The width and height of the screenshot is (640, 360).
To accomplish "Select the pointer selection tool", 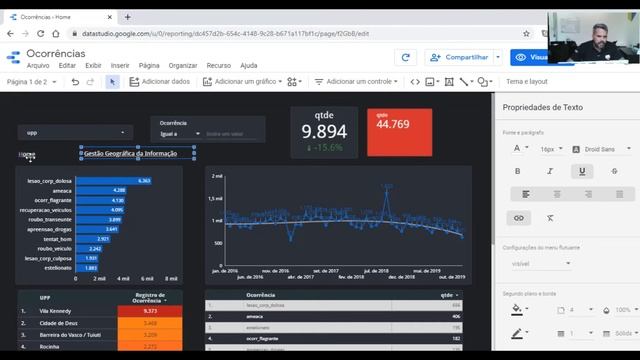I will tap(112, 82).
